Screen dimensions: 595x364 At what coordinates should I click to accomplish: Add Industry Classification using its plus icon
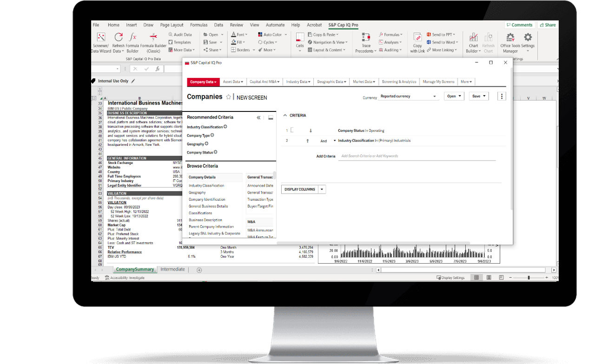[225, 127]
